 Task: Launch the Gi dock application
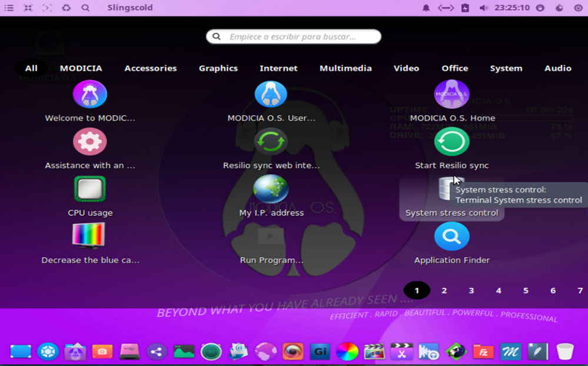(320, 352)
